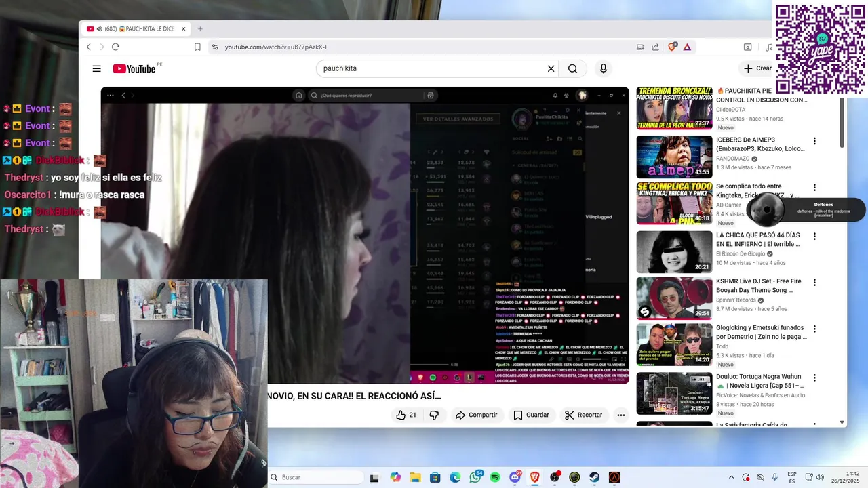Switch to Brave browser on taskbar
The width and height of the screenshot is (868, 488).
(535, 477)
